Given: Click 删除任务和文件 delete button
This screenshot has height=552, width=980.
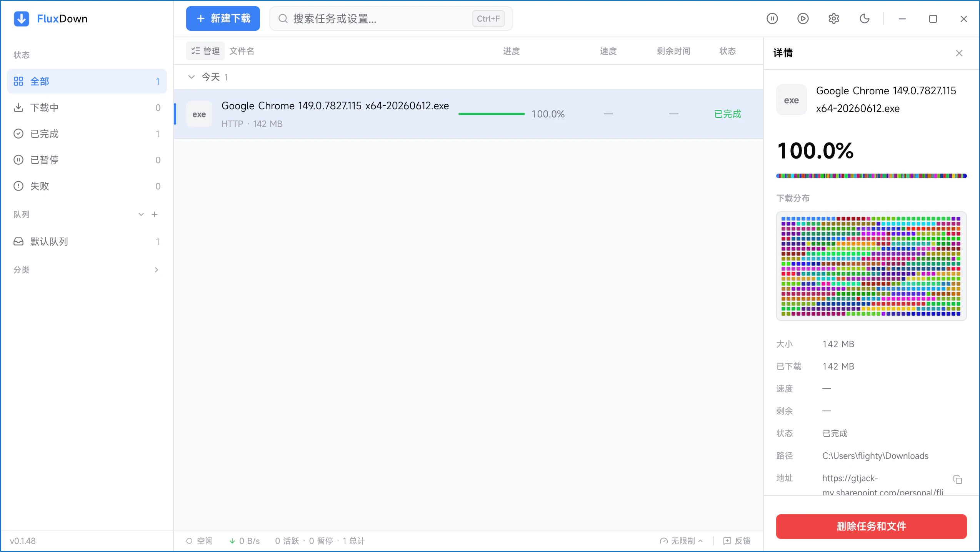Looking at the screenshot, I should [x=872, y=527].
